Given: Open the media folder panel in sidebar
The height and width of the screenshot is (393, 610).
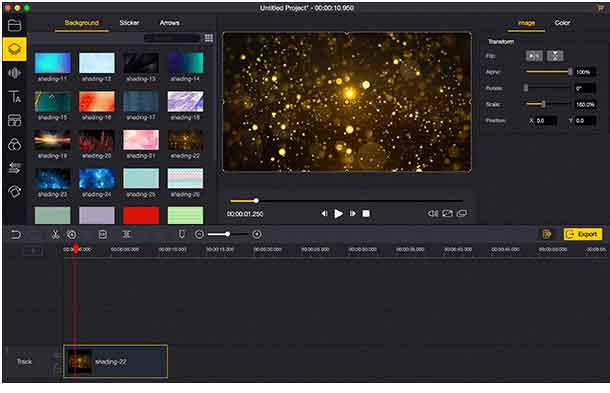Looking at the screenshot, I should click(x=14, y=25).
